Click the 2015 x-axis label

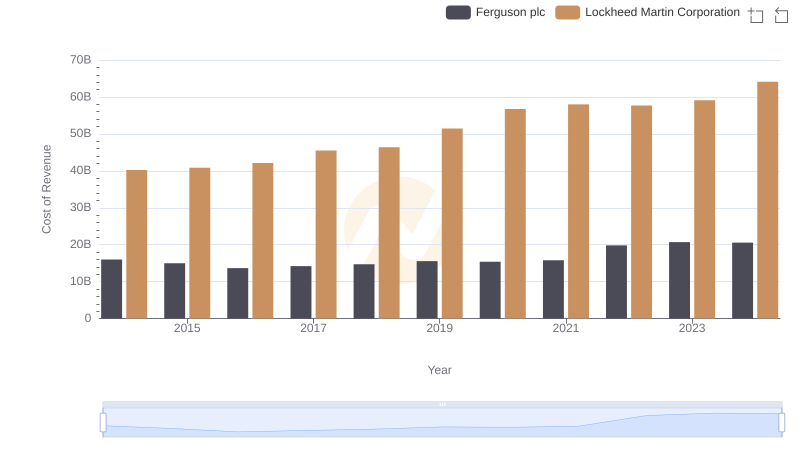click(x=187, y=328)
